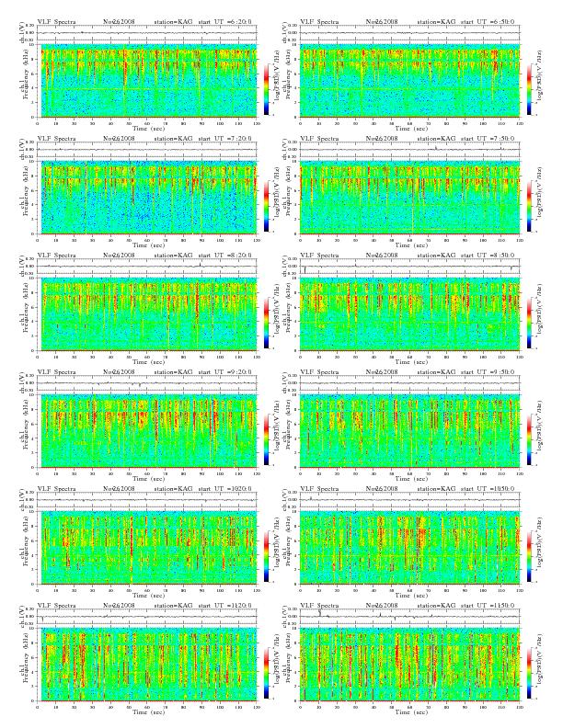Click the title text 'start UT =11:50:0'
The width and height of the screenshot is (563, 728).
488,606
